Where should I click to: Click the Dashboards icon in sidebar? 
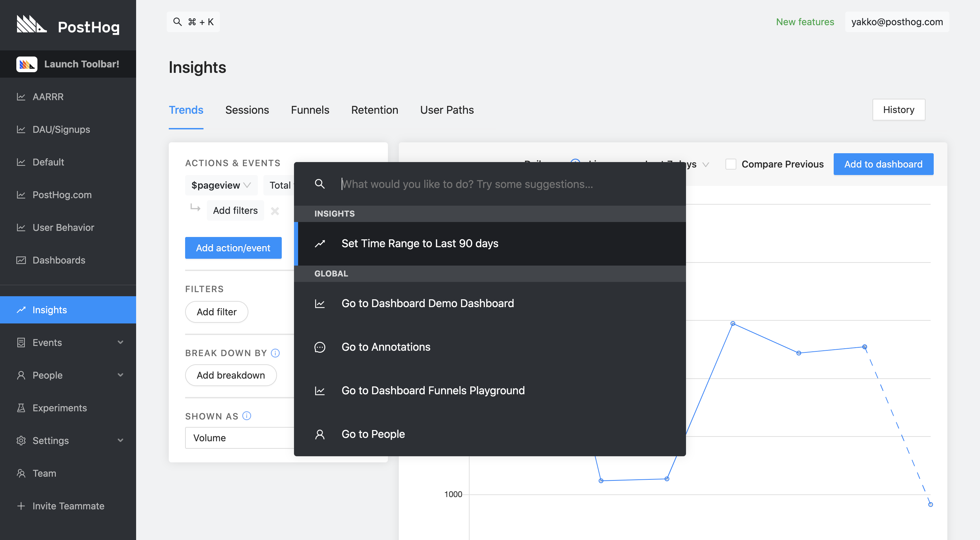pos(21,260)
